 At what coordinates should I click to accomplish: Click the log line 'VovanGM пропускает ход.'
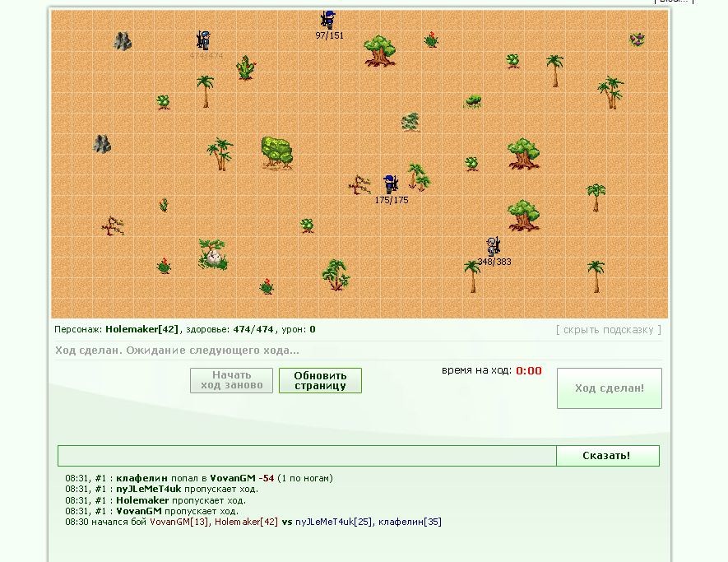coord(152,511)
